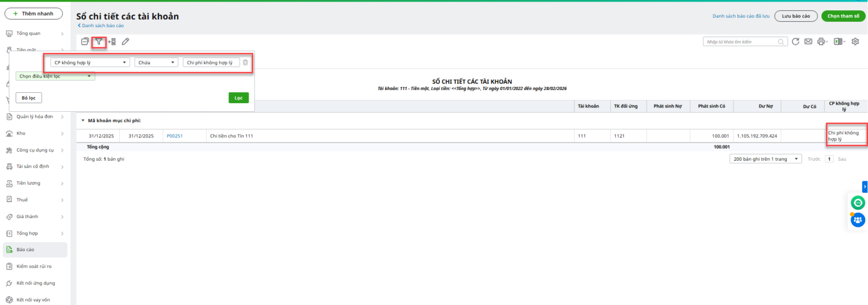Viewport: 868px width, 305px height.
Task: Open '200 bản ghi trên 1 trang' dropdown
Action: click(765, 159)
